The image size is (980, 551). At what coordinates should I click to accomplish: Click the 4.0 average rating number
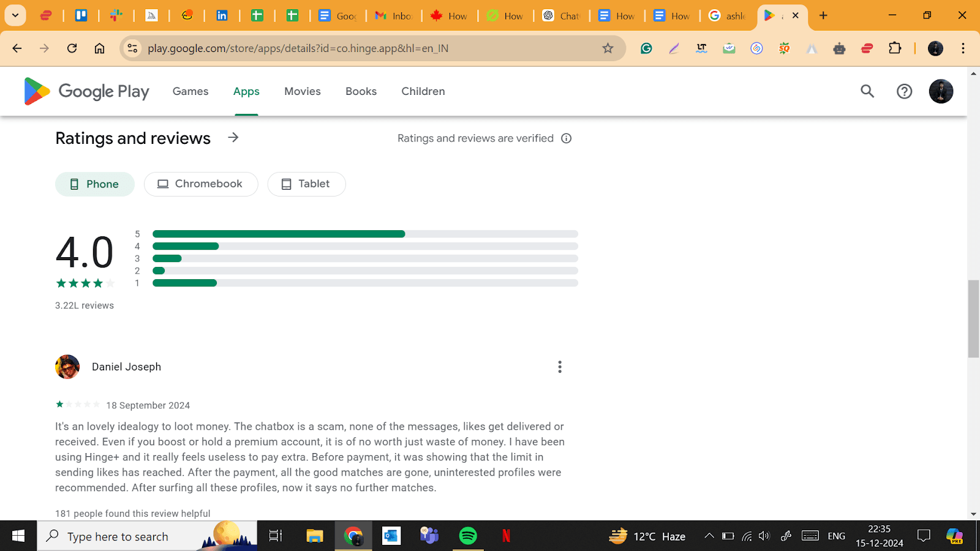pyautogui.click(x=85, y=252)
